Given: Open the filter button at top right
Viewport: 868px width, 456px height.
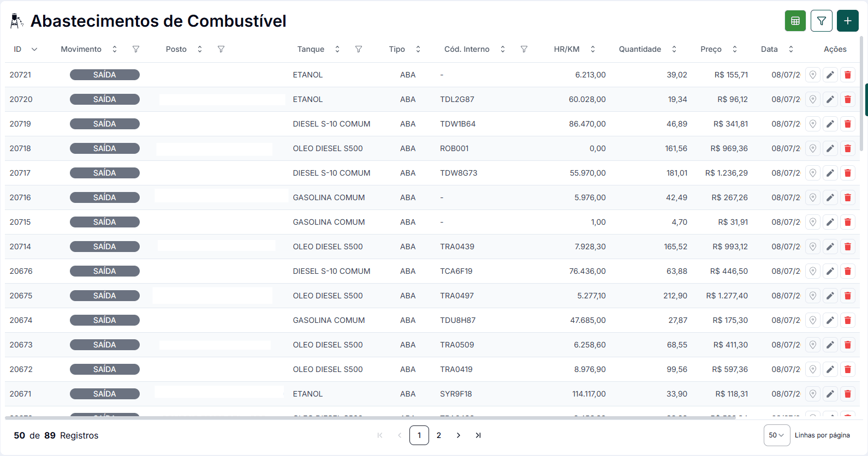Looking at the screenshot, I should pyautogui.click(x=822, y=21).
